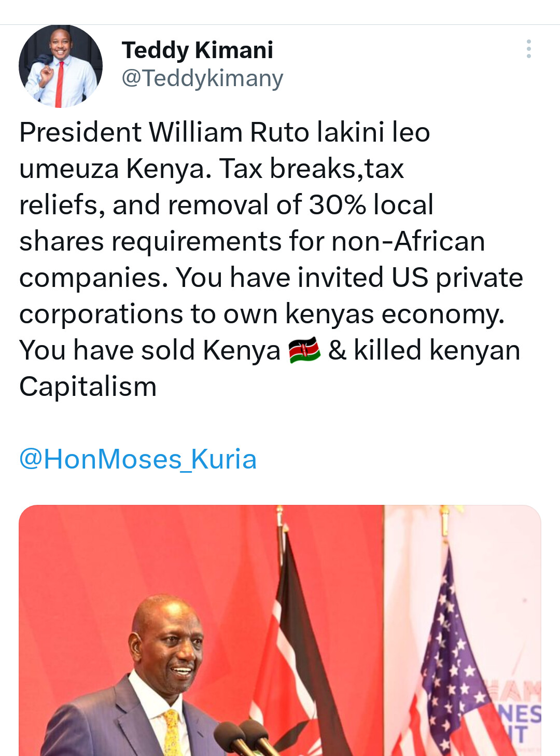
Task: Click the @Teddykimany handle
Action: 202,78
